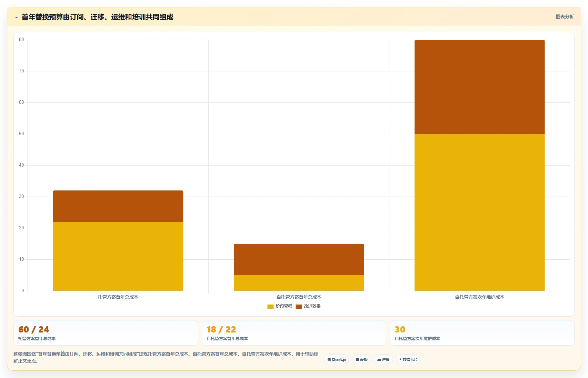588x378 pixels.
Task: Click the brown 改进效果 legend swatch
Action: coord(299,307)
